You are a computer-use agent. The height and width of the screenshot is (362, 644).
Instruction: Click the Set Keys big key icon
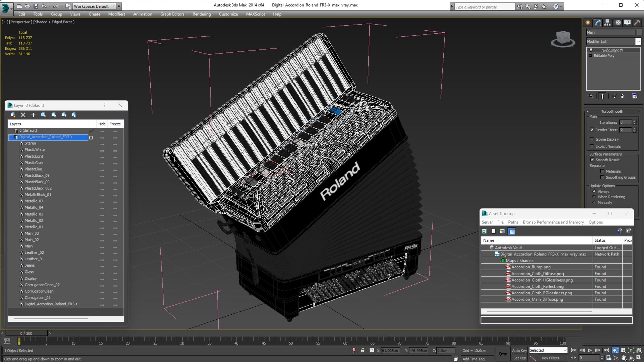click(x=503, y=354)
